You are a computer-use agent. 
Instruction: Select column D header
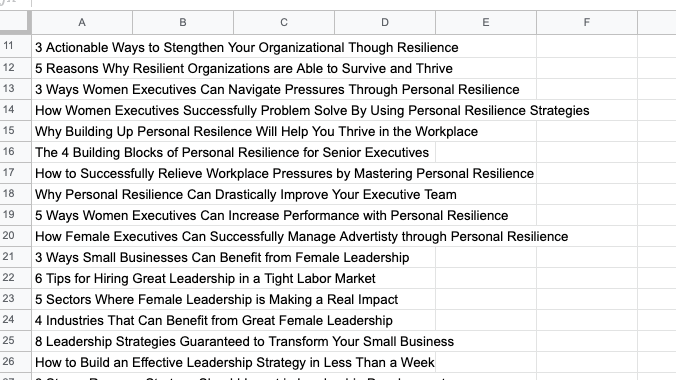click(x=385, y=22)
